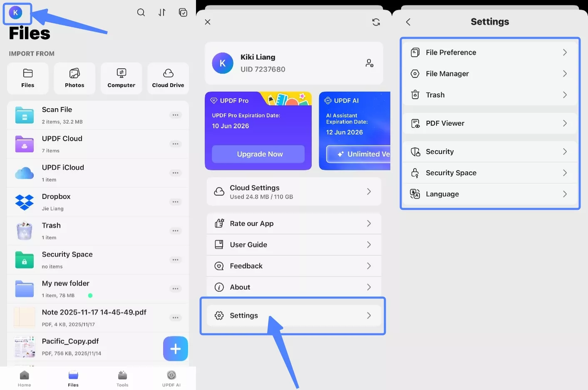The width and height of the screenshot is (588, 390).
Task: Tap the blue plus add button
Action: coord(176,349)
